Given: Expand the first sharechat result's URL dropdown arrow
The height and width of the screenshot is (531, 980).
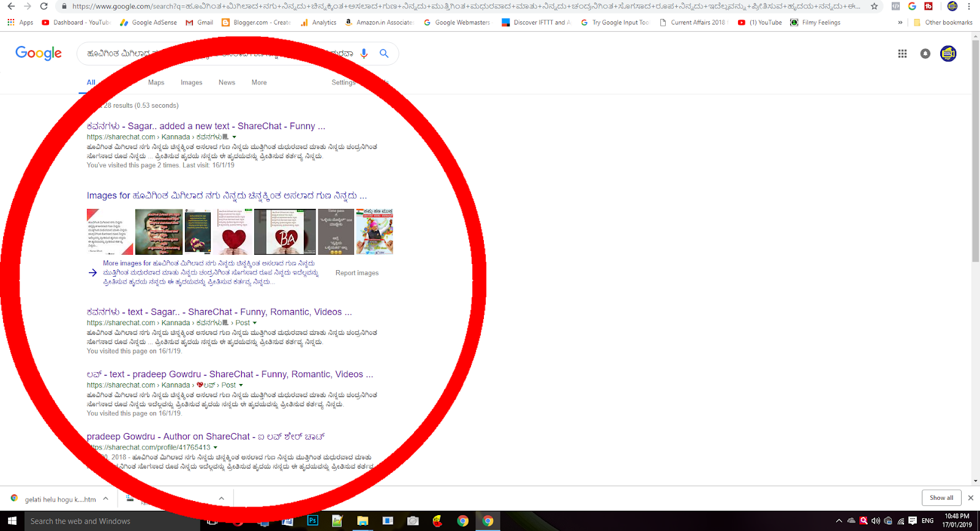Looking at the screenshot, I should (234, 137).
